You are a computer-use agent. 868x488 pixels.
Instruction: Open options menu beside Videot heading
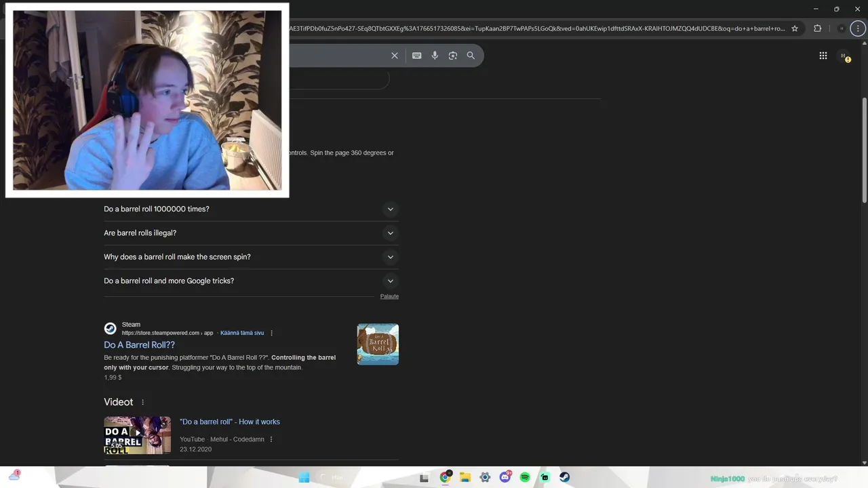pyautogui.click(x=142, y=403)
